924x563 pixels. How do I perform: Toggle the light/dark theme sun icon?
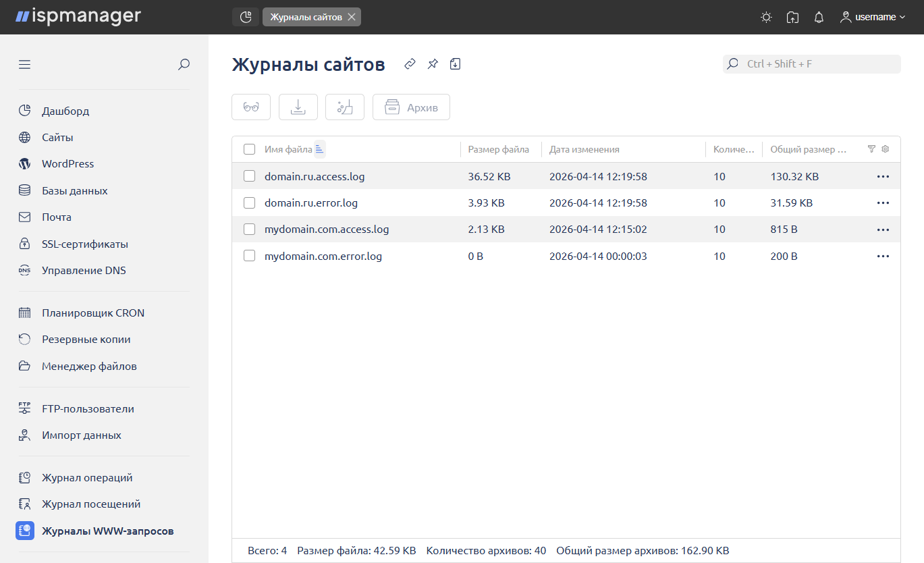coord(766,18)
